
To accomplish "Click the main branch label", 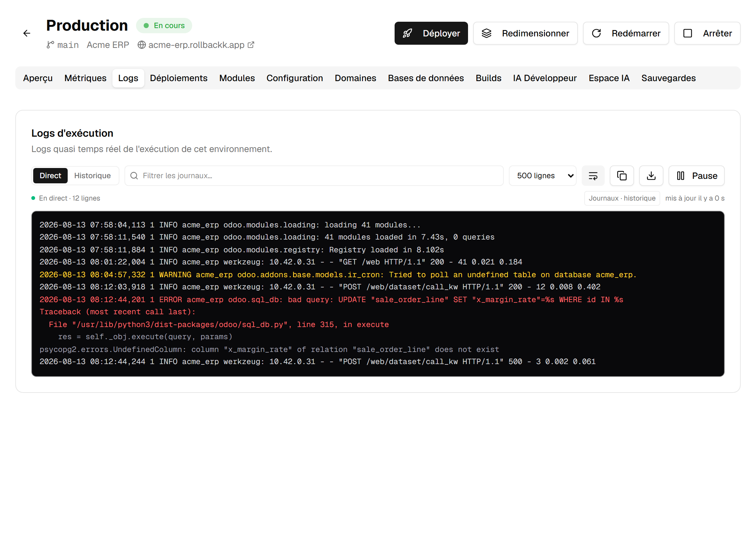I will [x=68, y=45].
